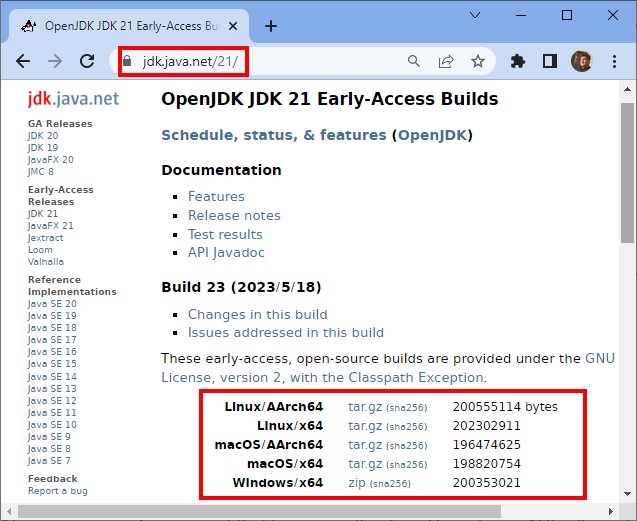Screen dimensions: 637x521
Task: Open the Extensions puzzle icon
Action: (x=517, y=61)
